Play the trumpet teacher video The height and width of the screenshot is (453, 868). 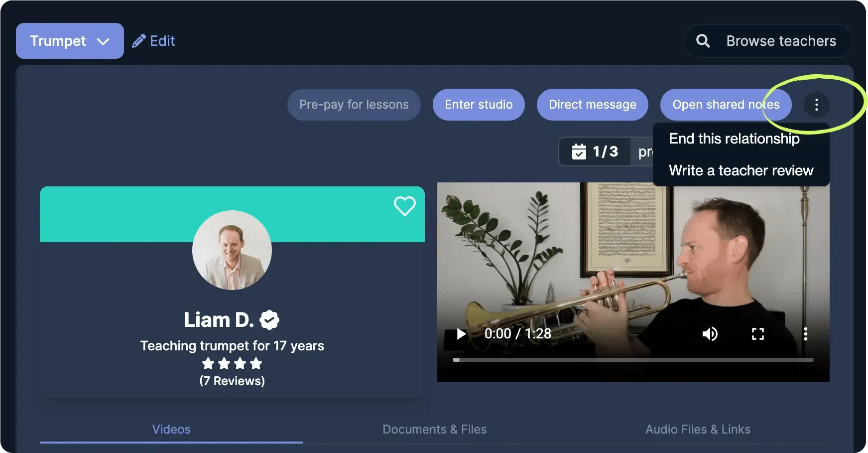tap(461, 334)
